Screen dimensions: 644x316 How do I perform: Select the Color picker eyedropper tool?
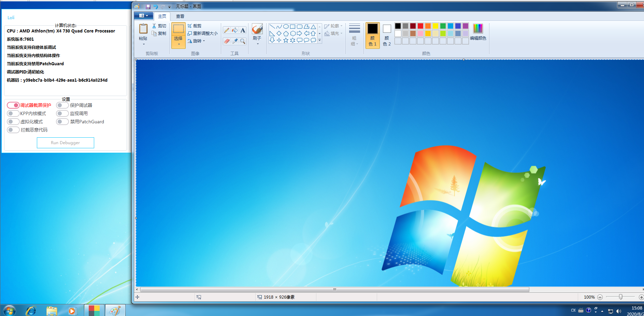(x=235, y=41)
